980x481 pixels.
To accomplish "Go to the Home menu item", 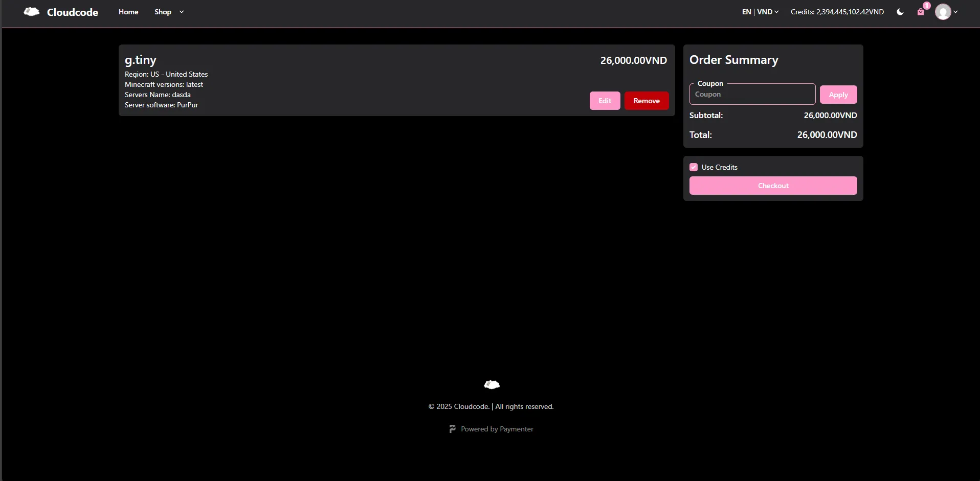I will [x=128, y=12].
